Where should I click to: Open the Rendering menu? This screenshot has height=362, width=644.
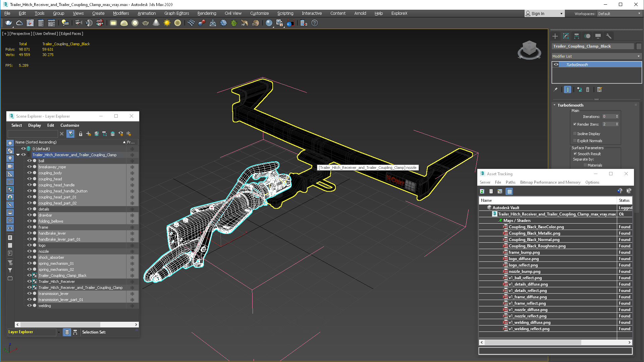point(207,13)
